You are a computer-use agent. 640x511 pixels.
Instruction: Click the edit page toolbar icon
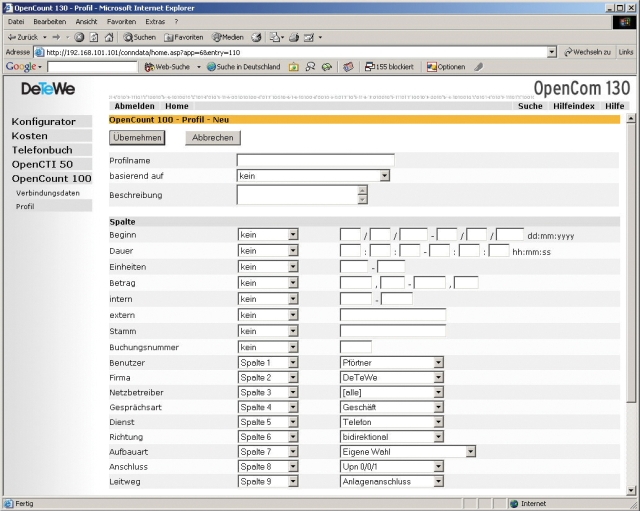point(309,38)
